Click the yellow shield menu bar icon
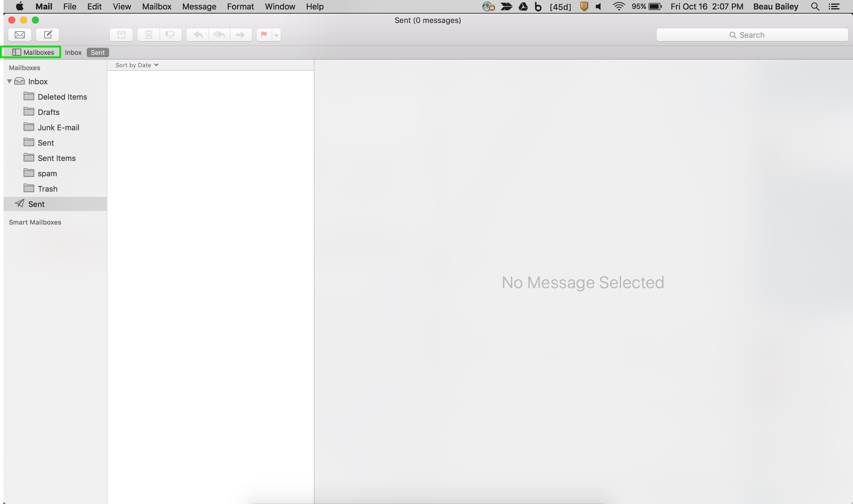Screen dimensions: 853x504 click(x=584, y=6)
